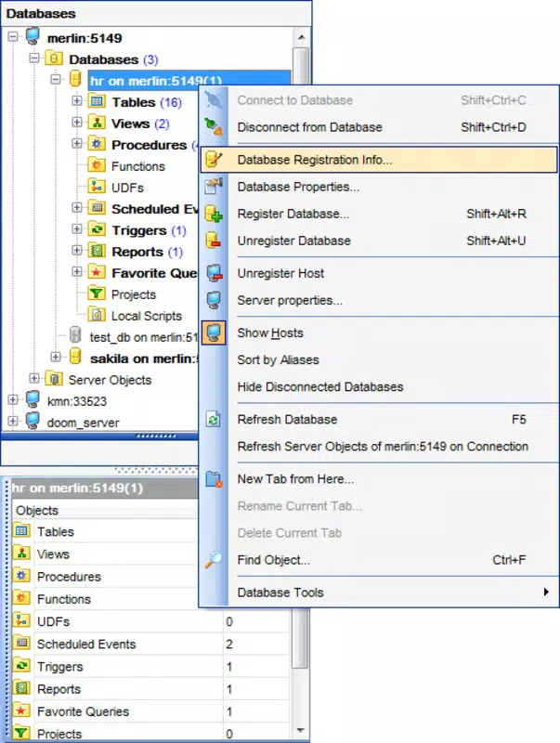
Task: Select Scheduled Events row in Objects list
Action: pyautogui.click(x=150, y=644)
